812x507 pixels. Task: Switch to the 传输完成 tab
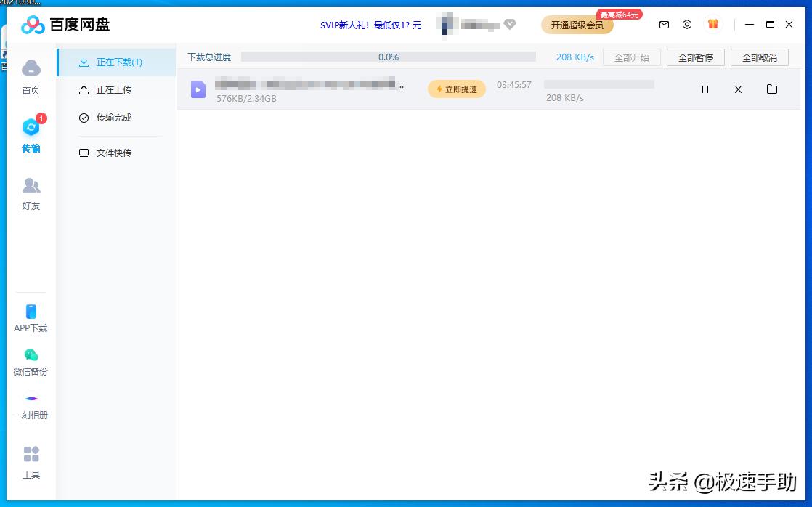click(x=114, y=117)
